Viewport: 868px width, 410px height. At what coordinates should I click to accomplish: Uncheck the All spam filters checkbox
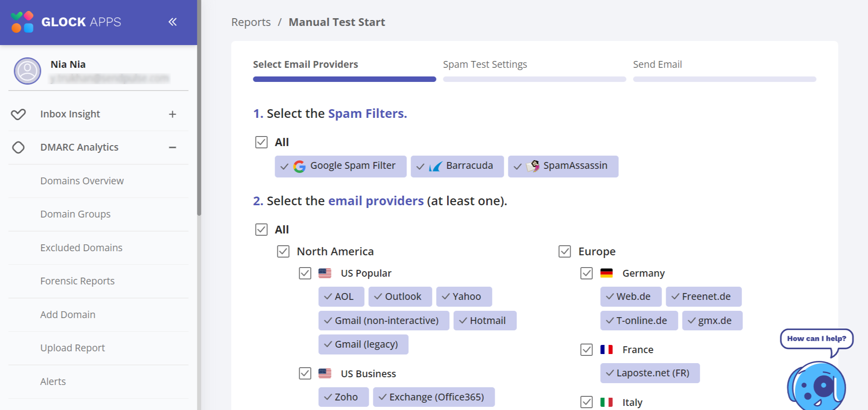(261, 142)
